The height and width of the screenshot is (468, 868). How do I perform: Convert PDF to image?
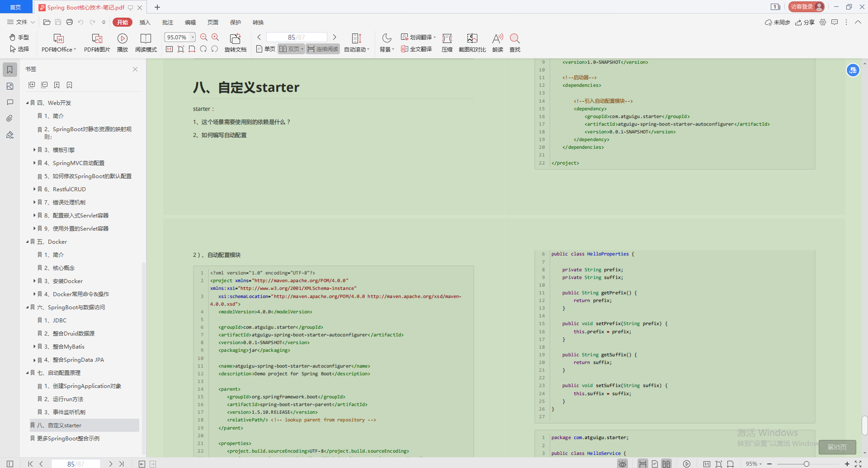coord(97,43)
